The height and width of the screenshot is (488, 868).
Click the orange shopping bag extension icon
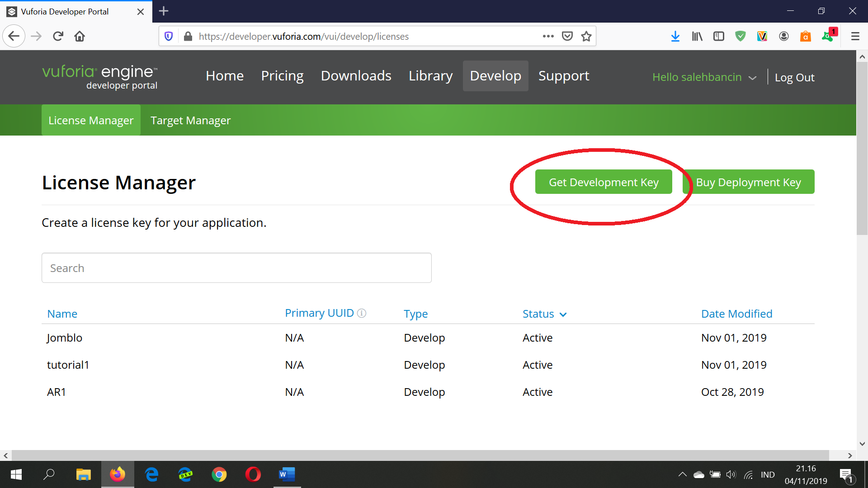(x=806, y=36)
